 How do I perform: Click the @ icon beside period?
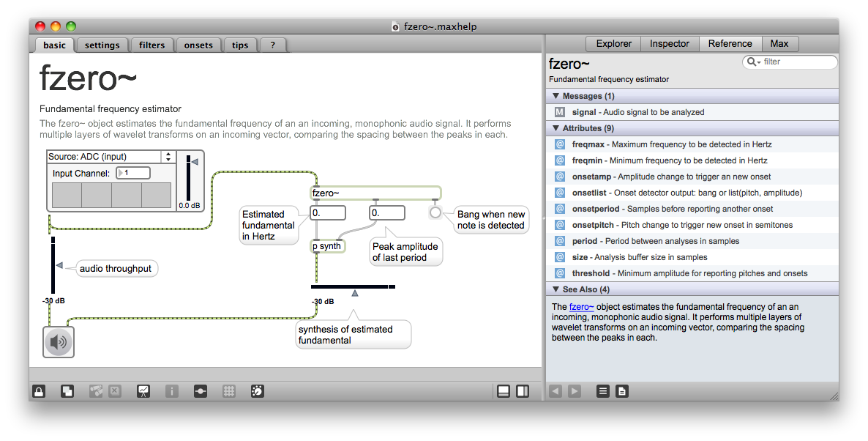[560, 241]
